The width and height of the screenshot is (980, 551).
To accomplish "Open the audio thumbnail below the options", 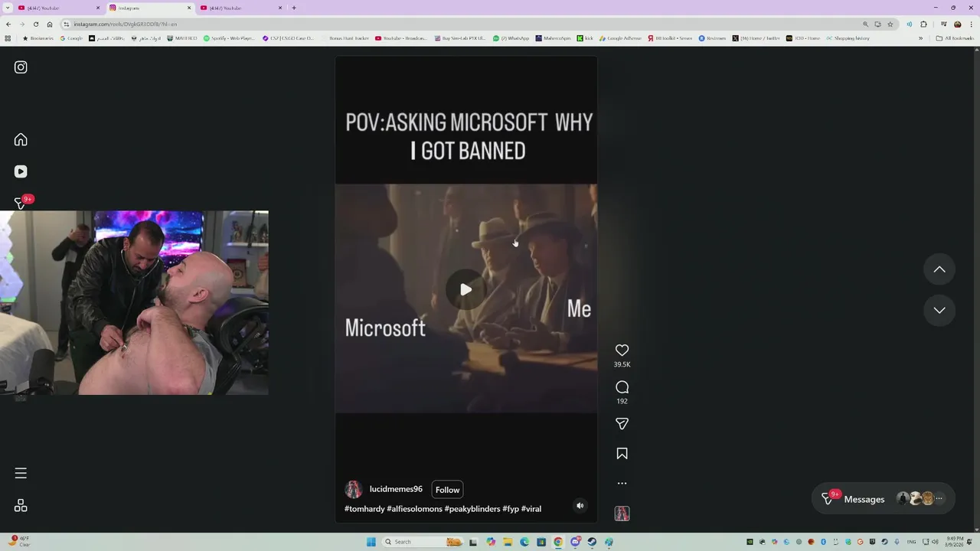I will (622, 514).
